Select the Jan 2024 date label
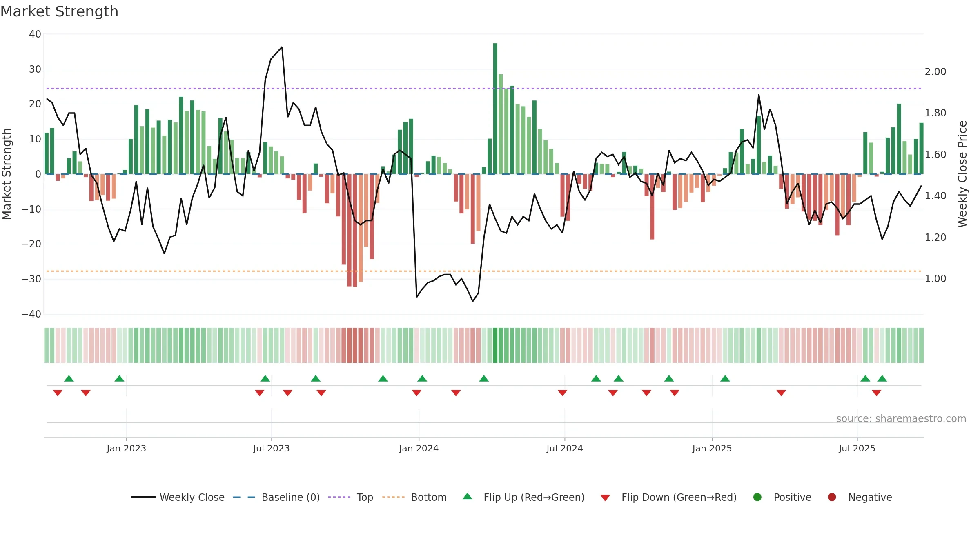The image size is (980, 551). pos(419,448)
